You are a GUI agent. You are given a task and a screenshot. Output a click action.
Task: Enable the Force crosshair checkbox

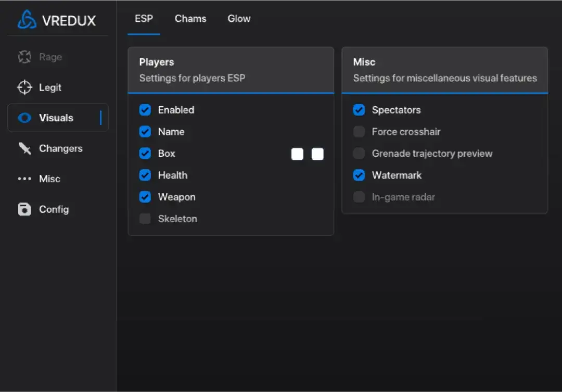(x=359, y=132)
